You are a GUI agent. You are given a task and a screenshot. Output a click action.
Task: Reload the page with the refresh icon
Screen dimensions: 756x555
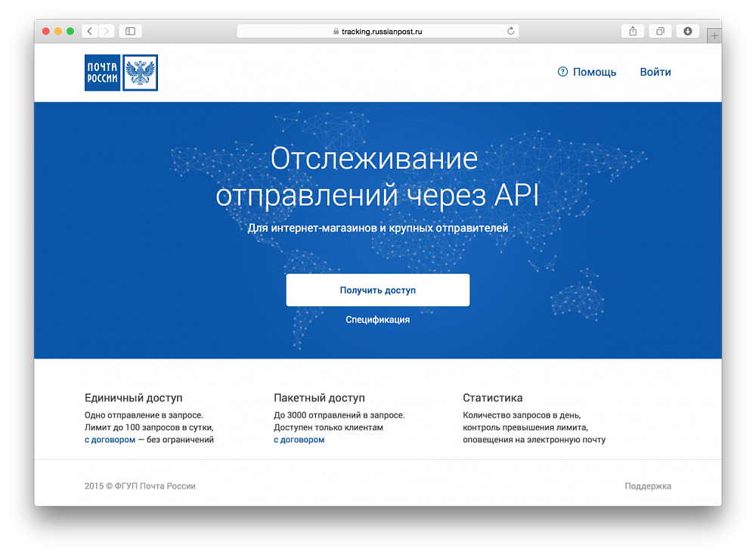[x=511, y=31]
